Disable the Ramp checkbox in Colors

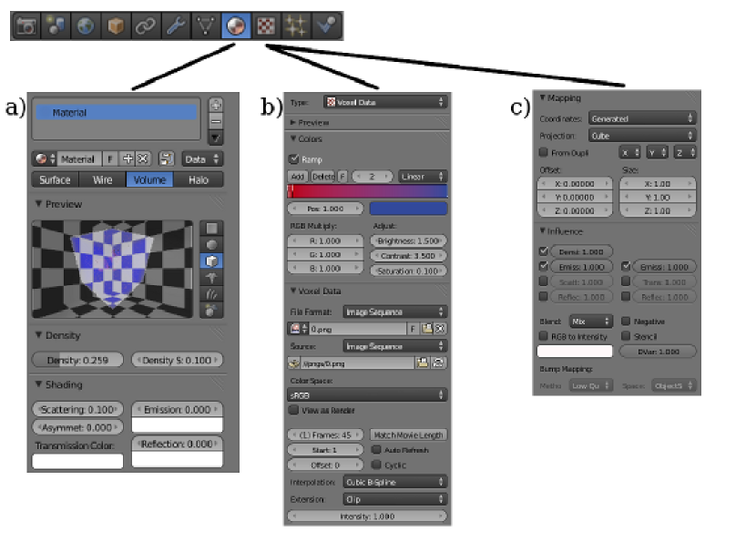(294, 158)
